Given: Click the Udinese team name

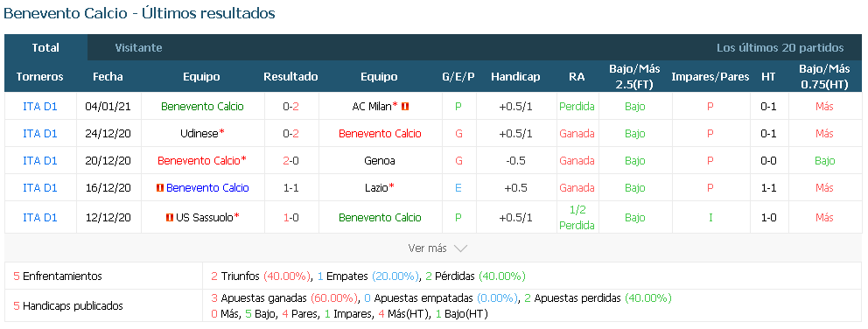Looking at the screenshot, I should [x=199, y=134].
